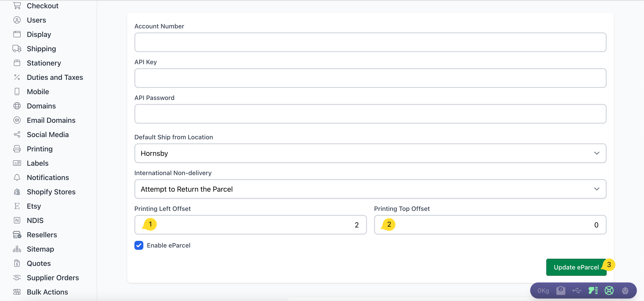Click the Shipping truck icon
The image size is (644, 301).
tap(17, 49)
